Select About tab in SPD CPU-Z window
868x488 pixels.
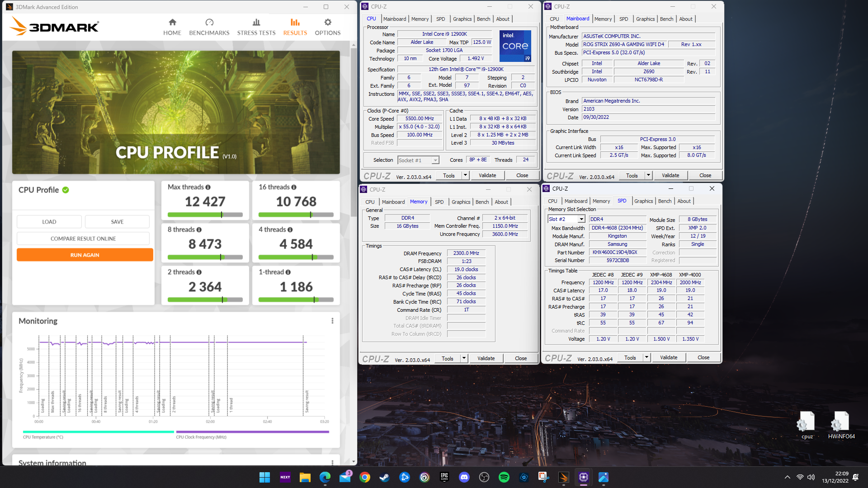point(684,201)
